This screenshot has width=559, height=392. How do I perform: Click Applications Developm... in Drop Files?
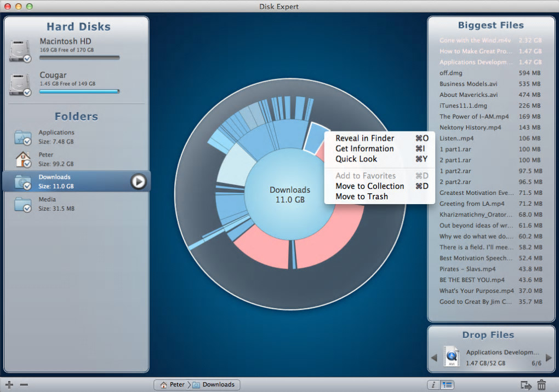[503, 353]
